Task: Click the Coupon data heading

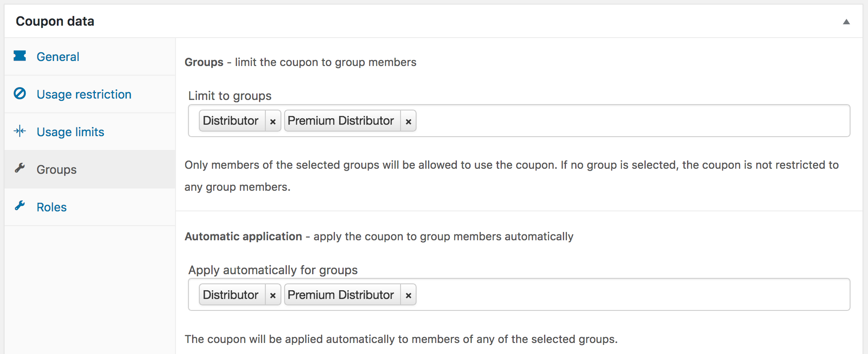Action: (55, 21)
